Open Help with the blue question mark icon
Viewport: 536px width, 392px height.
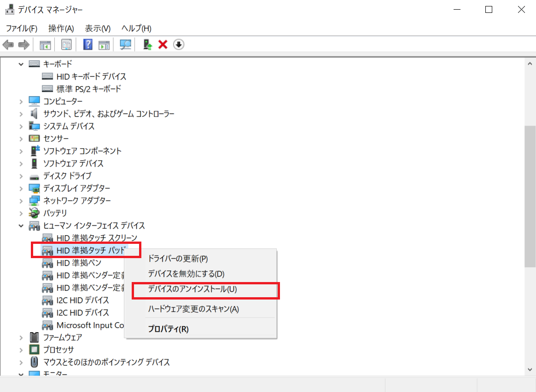[x=87, y=45]
